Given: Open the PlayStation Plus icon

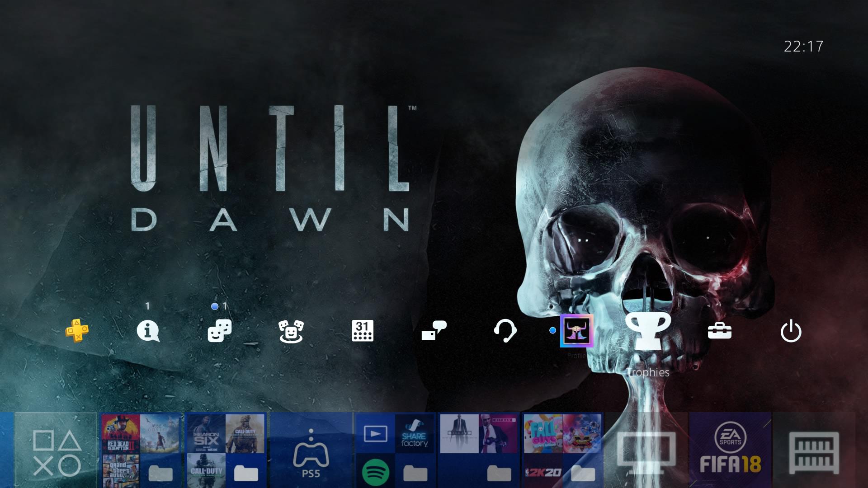Looking at the screenshot, I should click(x=77, y=331).
